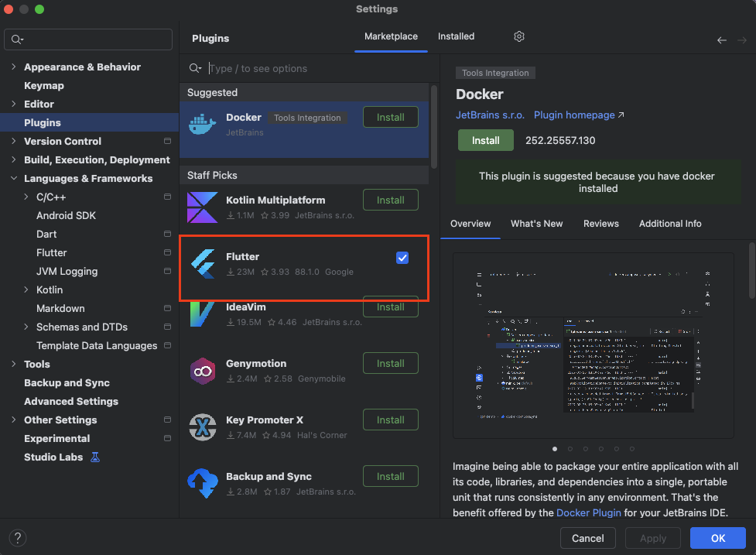Open the Overview tab for Docker
This screenshot has width=756, height=555.
tap(470, 224)
